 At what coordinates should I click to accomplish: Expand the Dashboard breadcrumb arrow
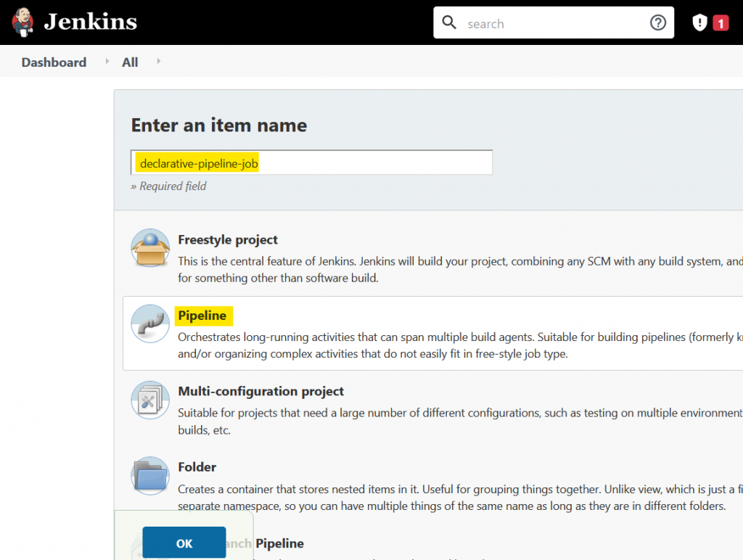click(x=107, y=61)
